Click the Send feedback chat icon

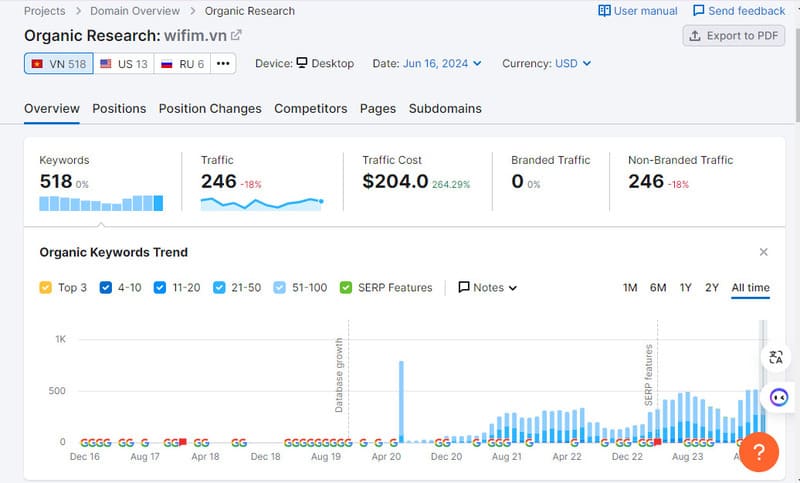699,11
